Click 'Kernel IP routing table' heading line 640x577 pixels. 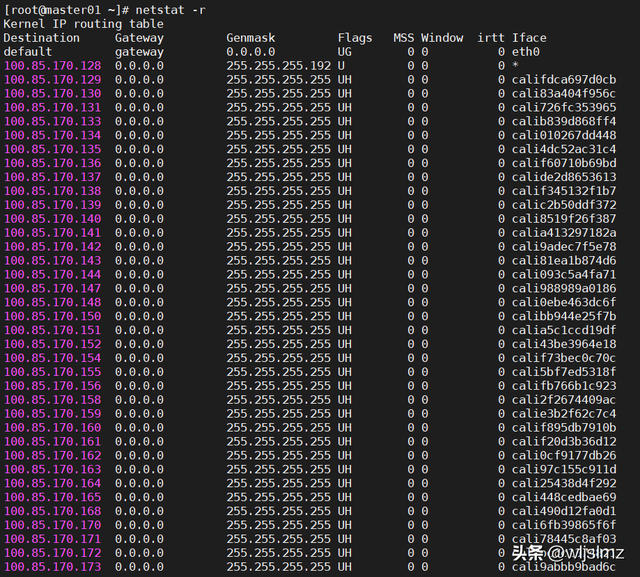(x=83, y=24)
